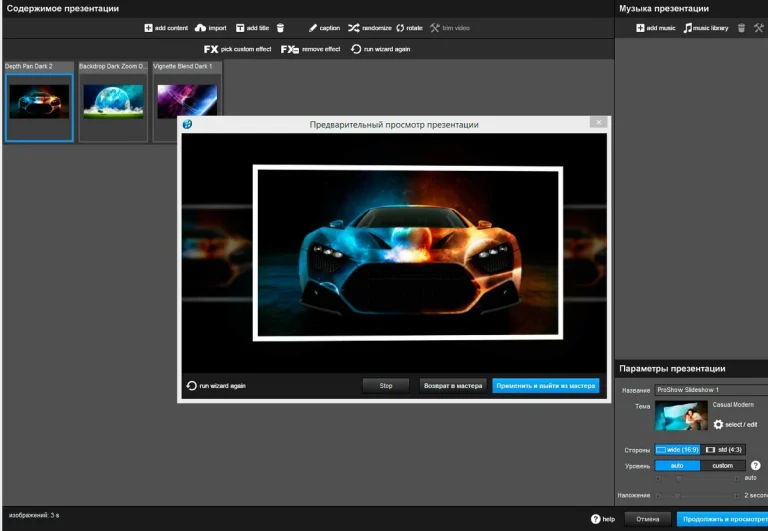768x531 pixels.
Task: Click the question mark beside custom level
Action: coord(756,465)
